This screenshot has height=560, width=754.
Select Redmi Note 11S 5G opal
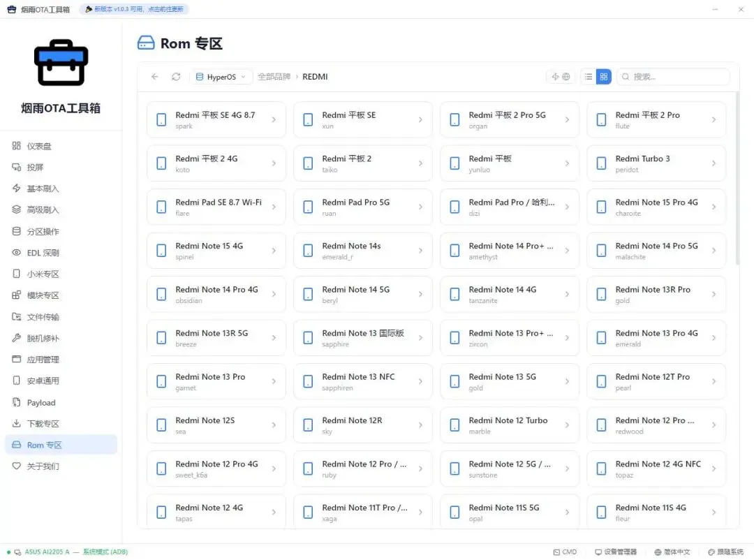click(x=510, y=512)
